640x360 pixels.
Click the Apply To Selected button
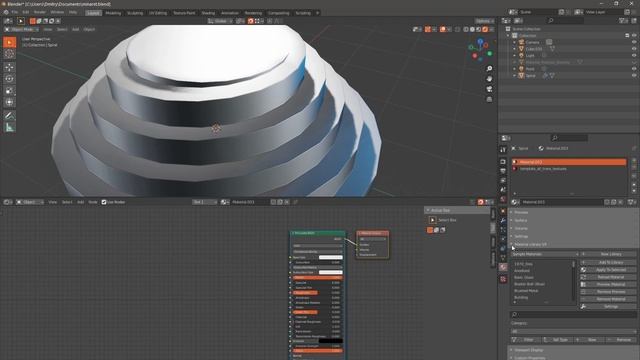point(608,270)
